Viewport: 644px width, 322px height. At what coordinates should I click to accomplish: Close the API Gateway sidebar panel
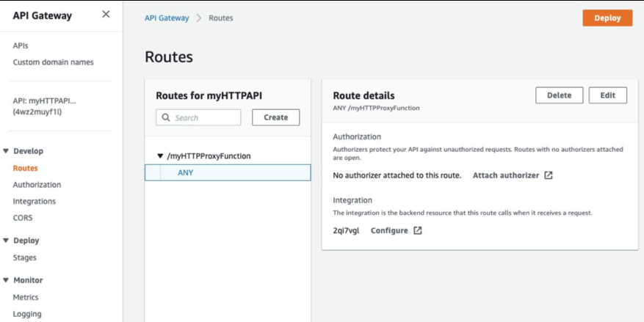106,15
